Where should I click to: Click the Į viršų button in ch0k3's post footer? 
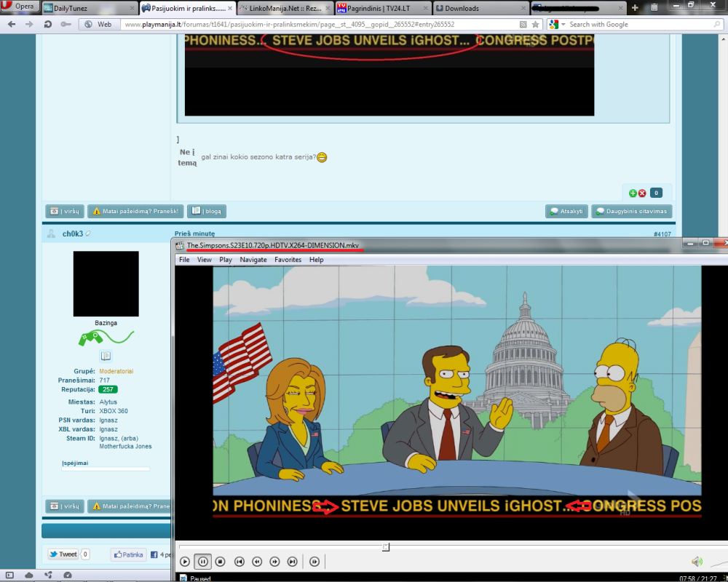click(65, 506)
